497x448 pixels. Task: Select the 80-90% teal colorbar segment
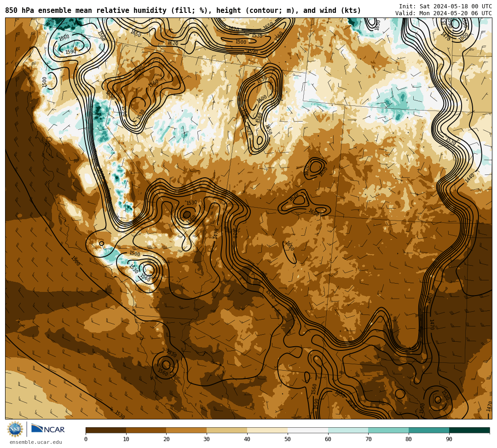[x=429, y=430]
